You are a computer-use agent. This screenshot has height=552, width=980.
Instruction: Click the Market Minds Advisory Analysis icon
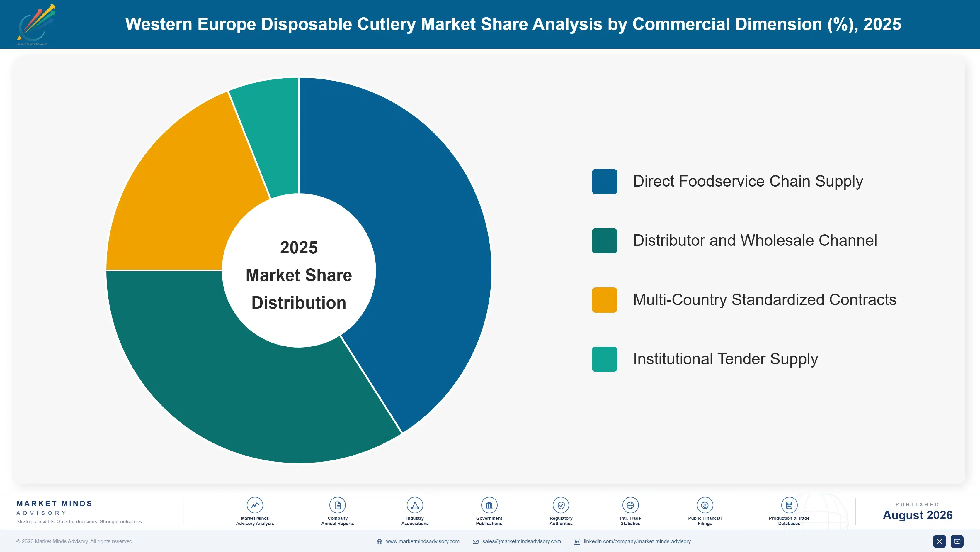pos(254,505)
